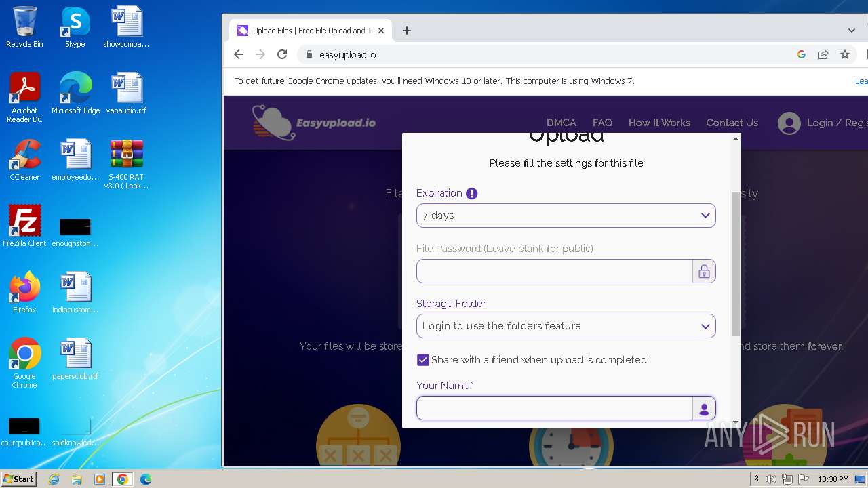Click the clock showing 10:38 PM
868x488 pixels.
tap(833, 479)
